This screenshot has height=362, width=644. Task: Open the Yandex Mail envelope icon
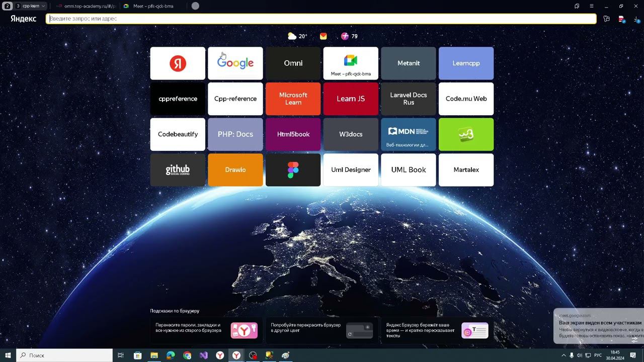click(x=323, y=36)
